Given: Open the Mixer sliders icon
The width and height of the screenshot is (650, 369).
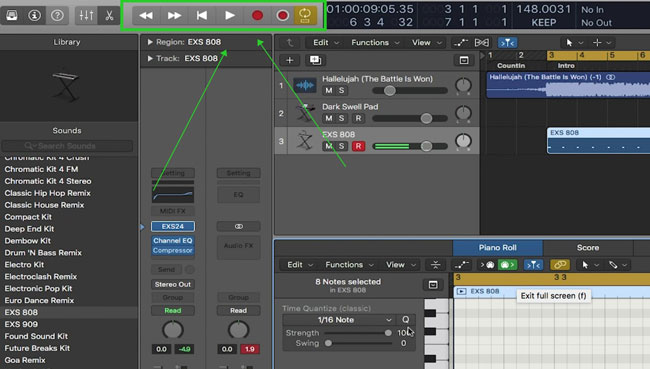Looking at the screenshot, I should pos(86,15).
